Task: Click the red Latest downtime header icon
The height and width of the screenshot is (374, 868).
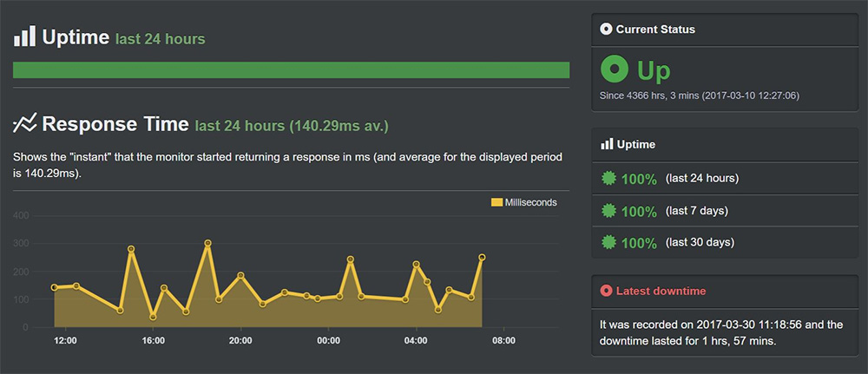Action: coord(606,290)
